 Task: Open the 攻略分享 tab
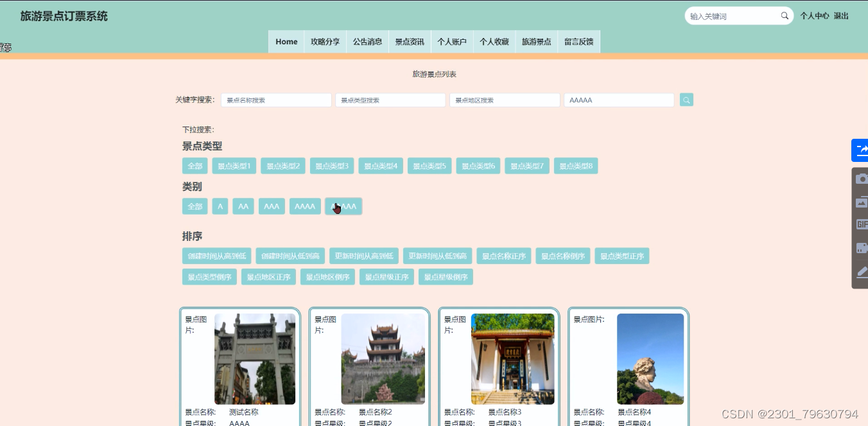click(x=325, y=42)
